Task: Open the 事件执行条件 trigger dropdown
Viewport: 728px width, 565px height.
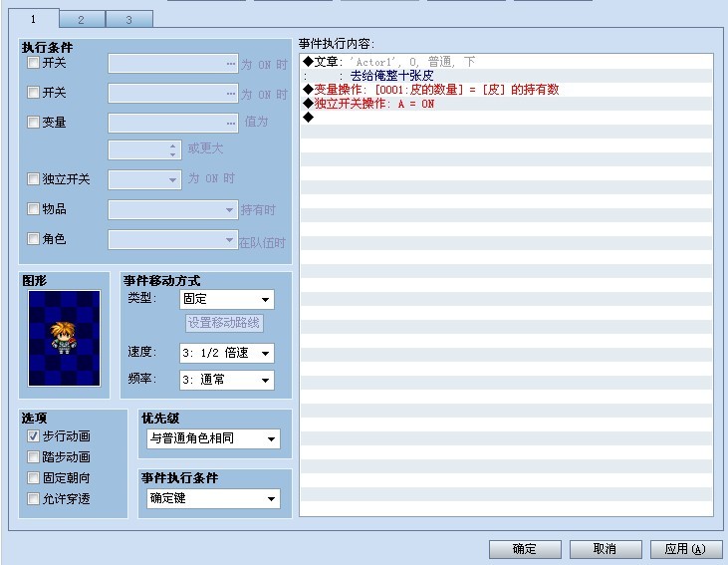Action: pos(213,498)
